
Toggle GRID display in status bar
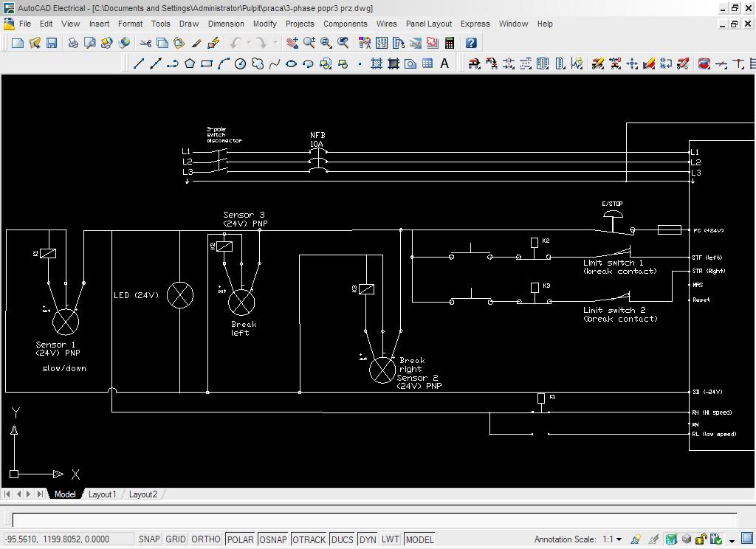[x=176, y=539]
